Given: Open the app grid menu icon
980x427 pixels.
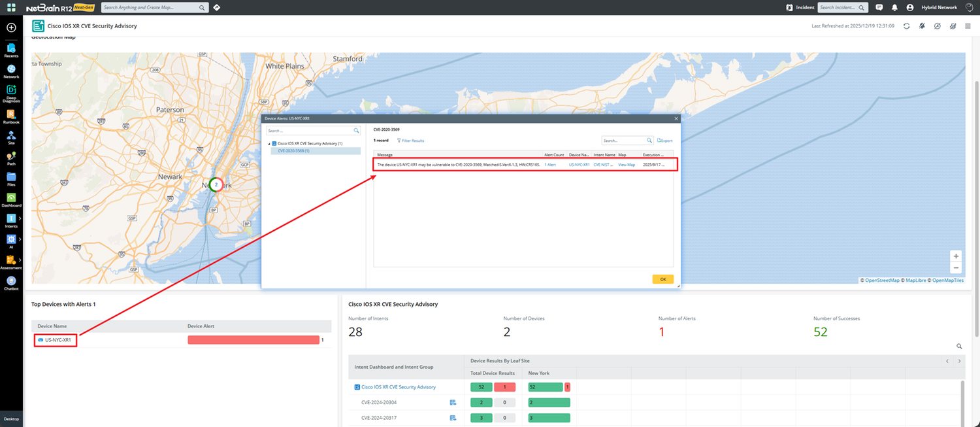Looking at the screenshot, I should [11, 7].
